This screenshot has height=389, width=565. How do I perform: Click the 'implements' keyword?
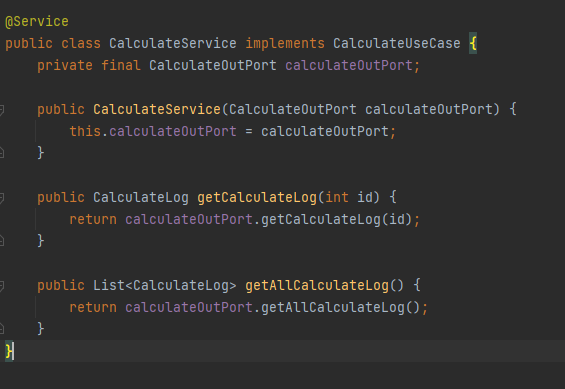pos(285,44)
